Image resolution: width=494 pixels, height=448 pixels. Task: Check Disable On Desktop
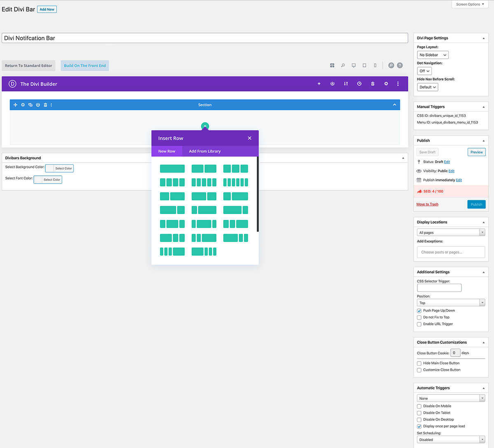coord(419,420)
